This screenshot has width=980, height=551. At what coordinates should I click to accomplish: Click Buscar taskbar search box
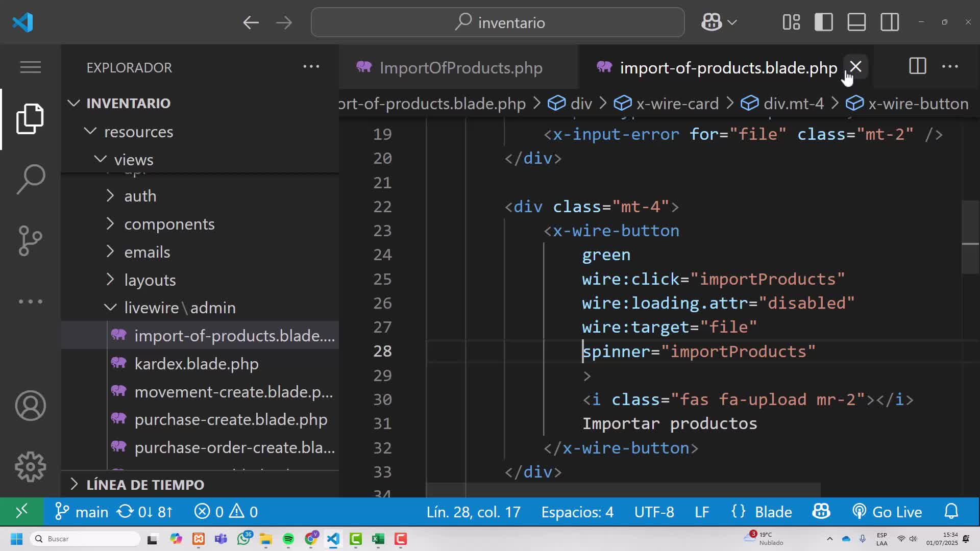(x=85, y=539)
